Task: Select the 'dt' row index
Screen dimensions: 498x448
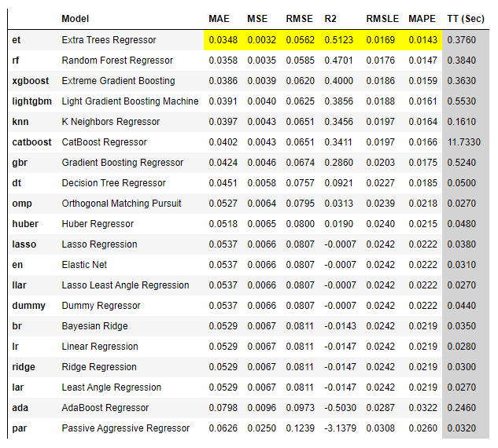Action: coord(17,183)
